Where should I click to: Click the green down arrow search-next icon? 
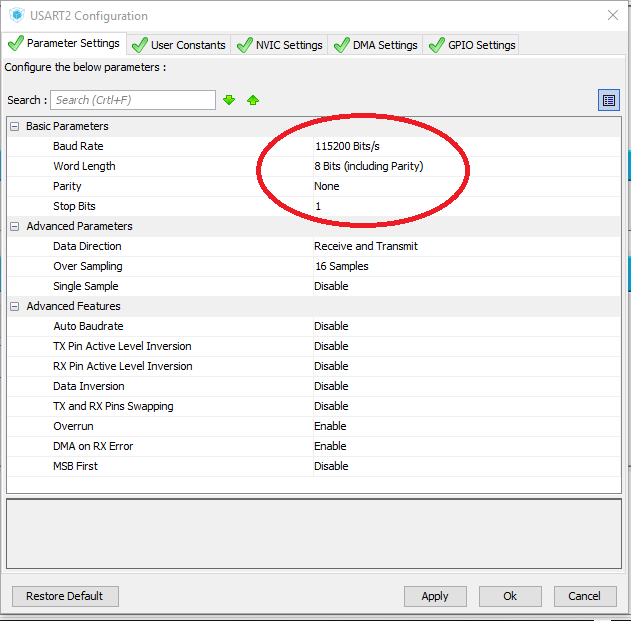229,100
